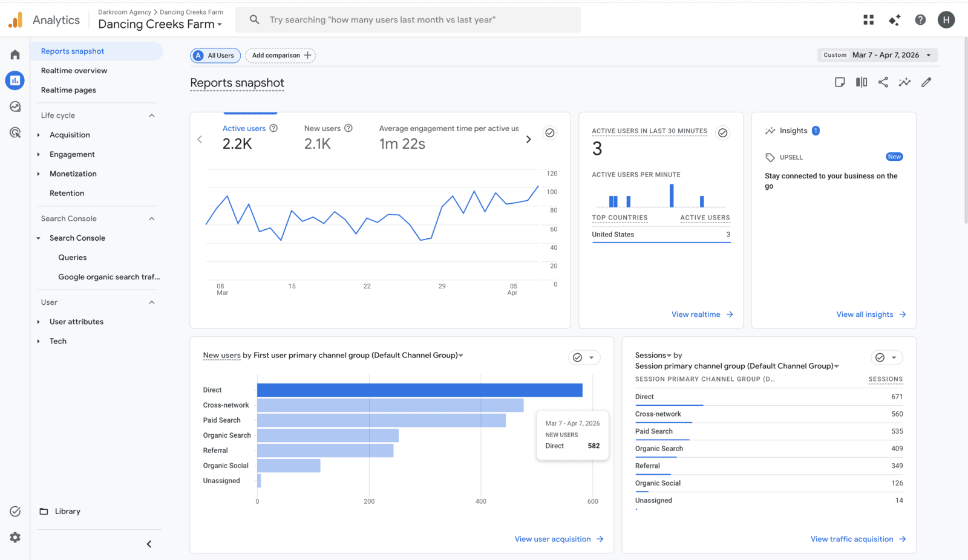Viewport: 968px width, 560px height.
Task: Click the customize report note icon
Action: pos(840,82)
